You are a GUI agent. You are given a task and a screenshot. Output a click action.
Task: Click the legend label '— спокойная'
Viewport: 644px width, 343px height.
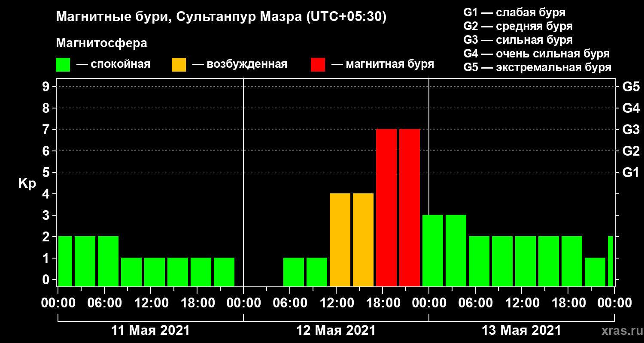point(113,65)
